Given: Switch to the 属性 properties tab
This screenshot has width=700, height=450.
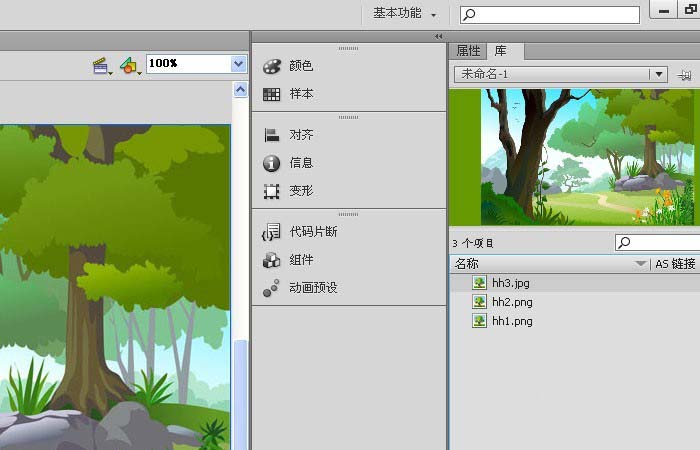Looking at the screenshot, I should coord(468,51).
